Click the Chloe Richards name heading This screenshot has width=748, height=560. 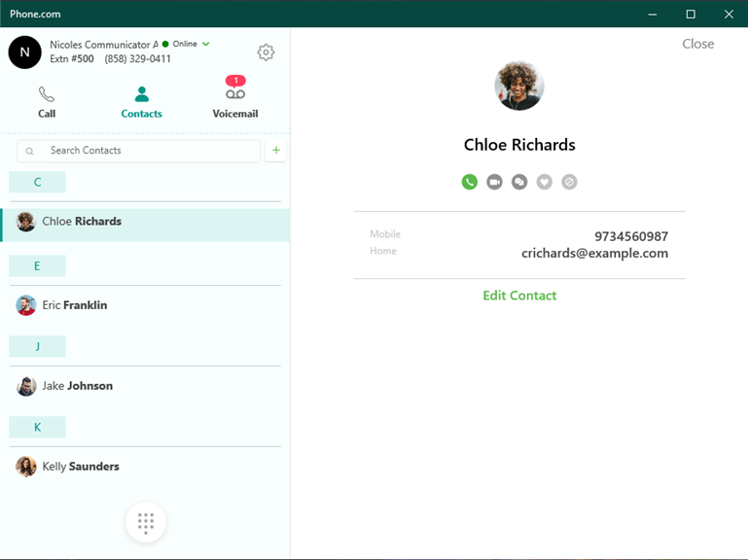519,145
